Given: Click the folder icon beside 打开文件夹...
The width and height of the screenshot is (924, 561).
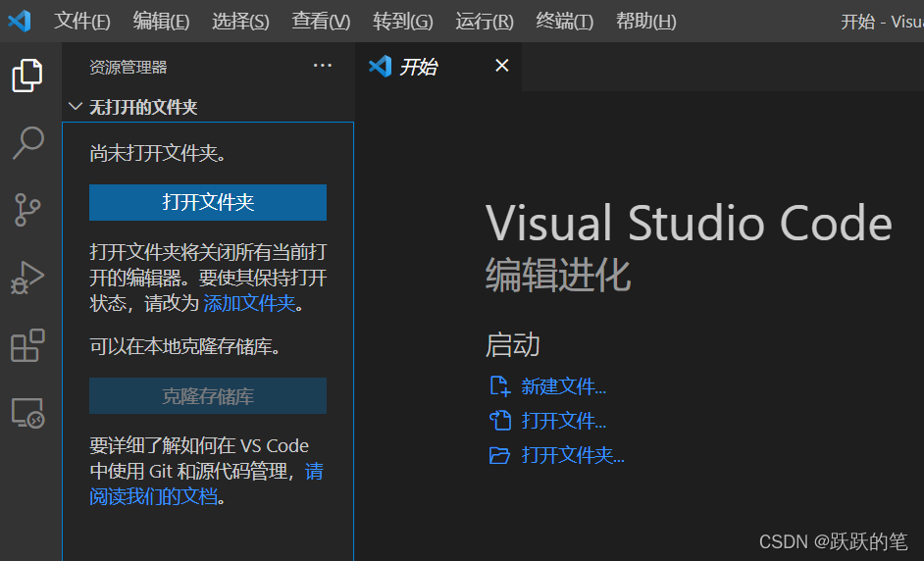Looking at the screenshot, I should pos(499,455).
